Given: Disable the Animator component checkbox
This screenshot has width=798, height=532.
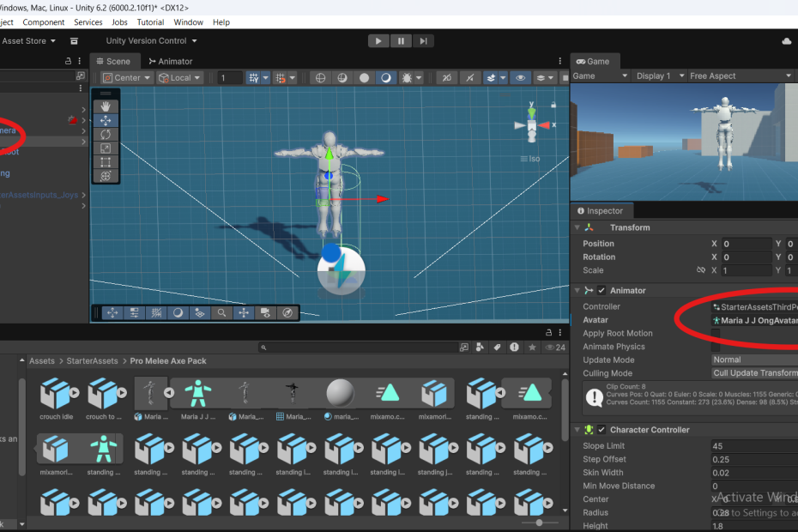Looking at the screenshot, I should [x=602, y=291].
